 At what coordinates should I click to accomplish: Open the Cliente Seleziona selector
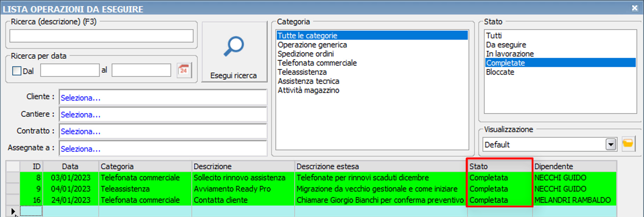click(x=162, y=97)
